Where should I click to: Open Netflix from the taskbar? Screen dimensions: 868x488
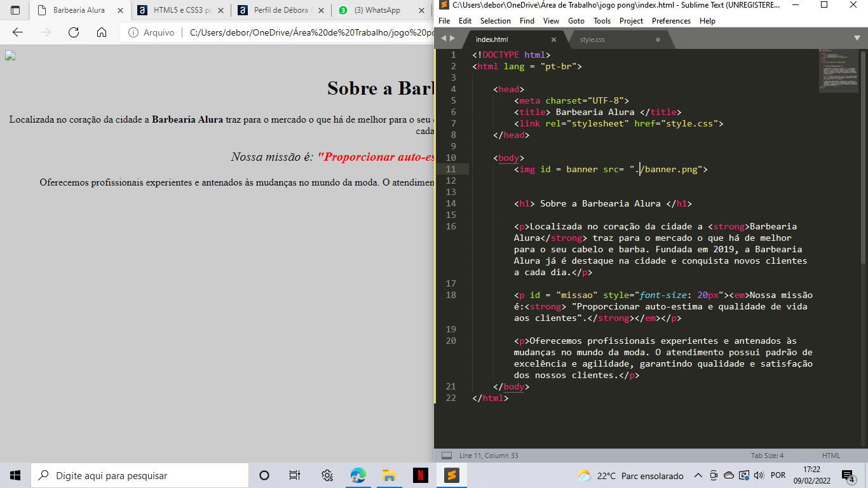coord(420,475)
